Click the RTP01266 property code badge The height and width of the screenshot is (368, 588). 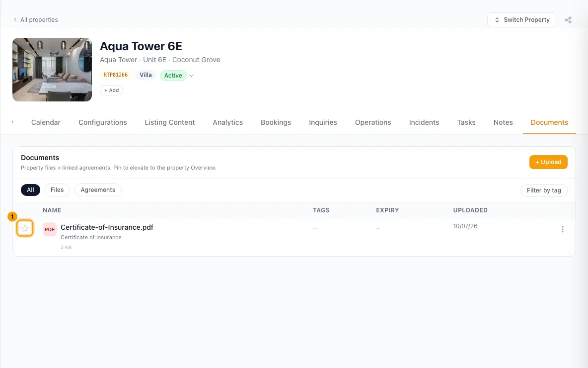click(116, 75)
